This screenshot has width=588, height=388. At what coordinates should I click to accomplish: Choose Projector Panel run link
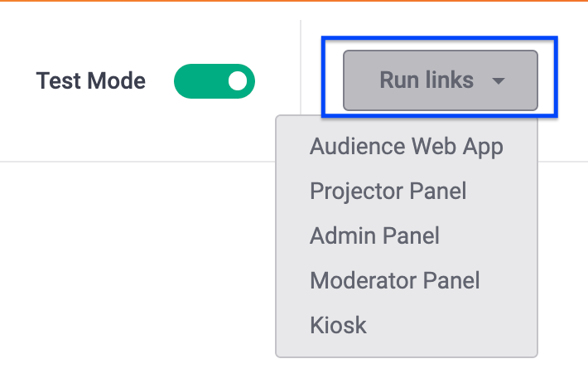[x=388, y=191]
